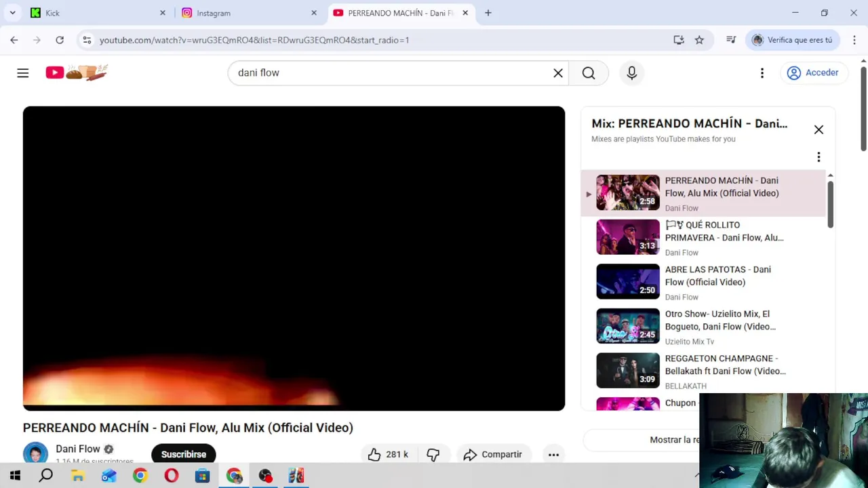
Task: Open File Explorer from taskbar
Action: click(x=77, y=476)
